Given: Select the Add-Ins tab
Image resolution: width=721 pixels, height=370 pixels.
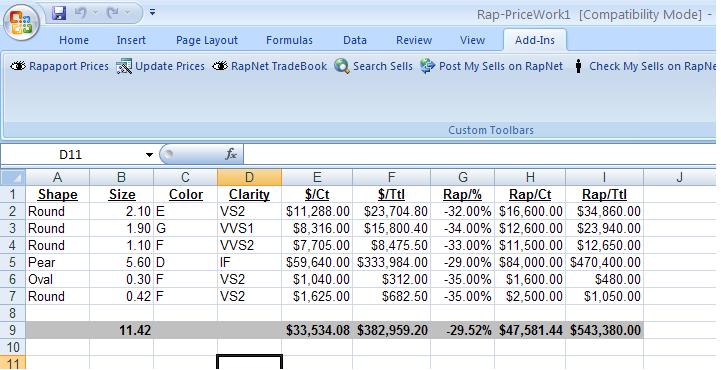Looking at the screenshot, I should coord(535,40).
